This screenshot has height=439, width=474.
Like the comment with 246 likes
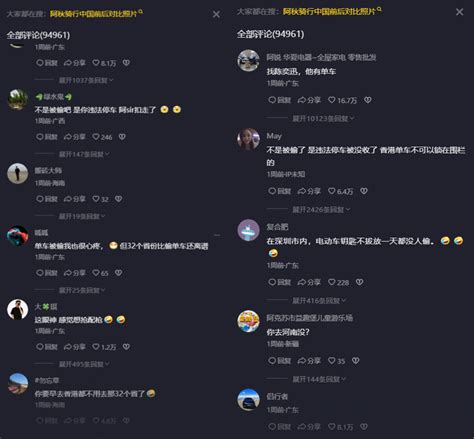pyautogui.click(x=102, y=137)
